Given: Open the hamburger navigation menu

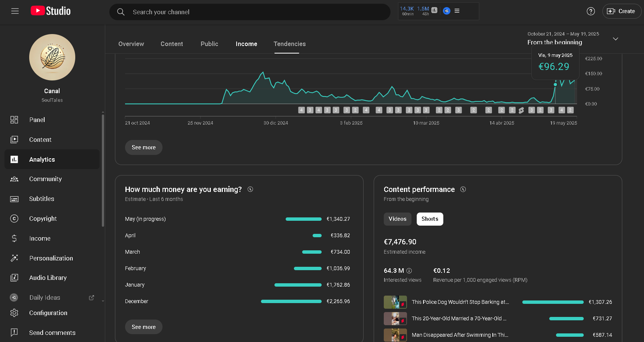Looking at the screenshot, I should pyautogui.click(x=15, y=11).
